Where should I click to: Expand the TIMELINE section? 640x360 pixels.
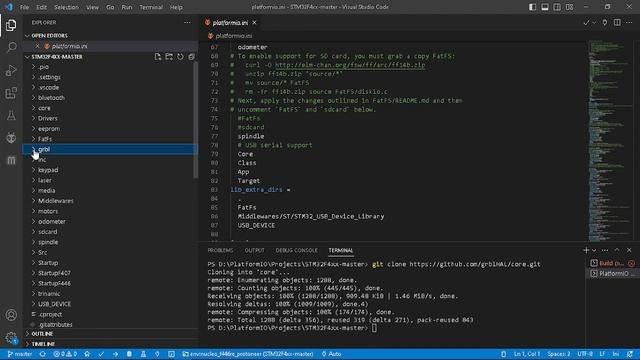pos(110,344)
